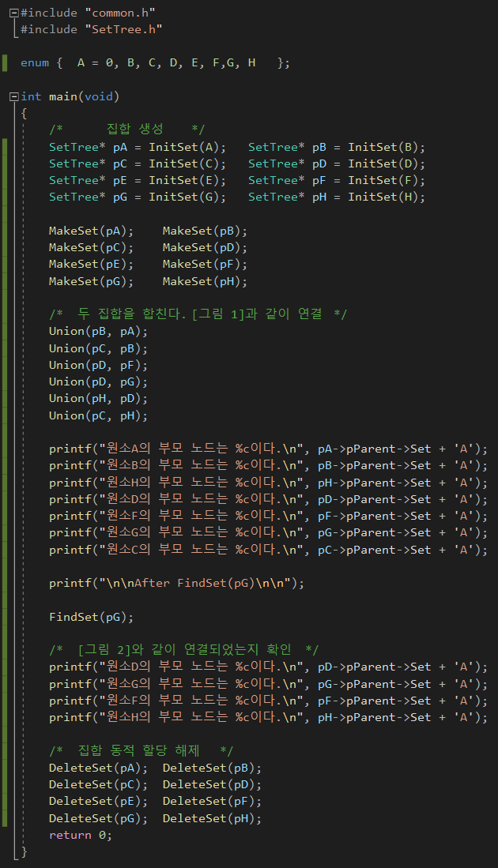Screen dimensions: 498x868
Task: Click the 'Union(pC, pB);' line
Action: tap(99, 349)
